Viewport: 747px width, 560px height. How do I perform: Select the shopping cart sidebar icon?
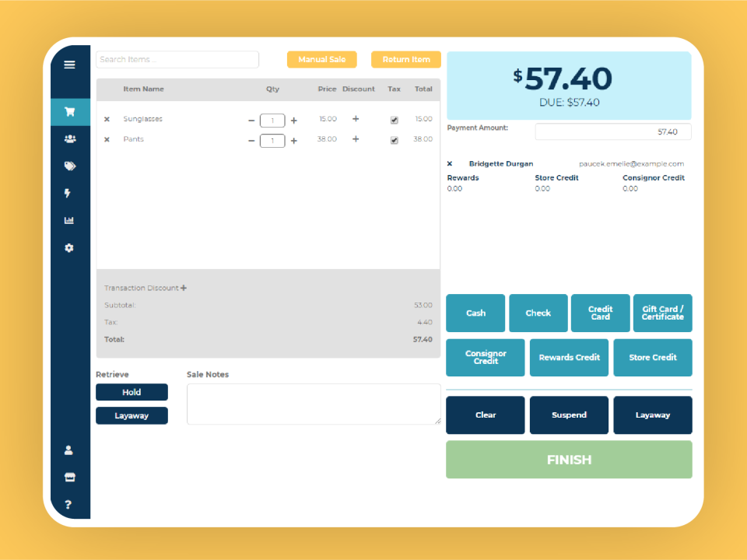pos(70,112)
